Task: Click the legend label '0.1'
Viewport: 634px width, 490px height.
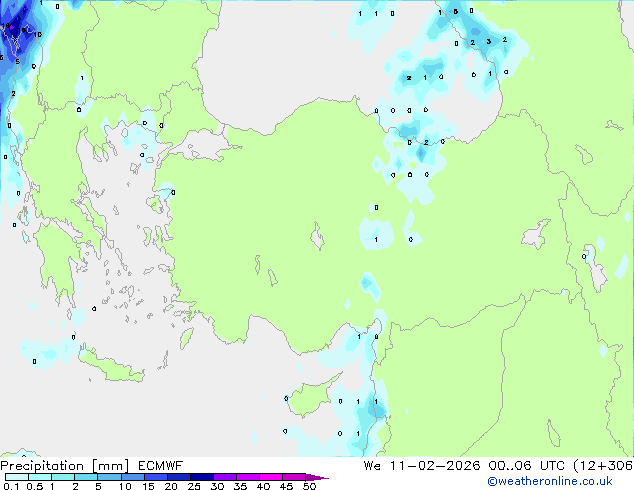Action: [x=11, y=486]
